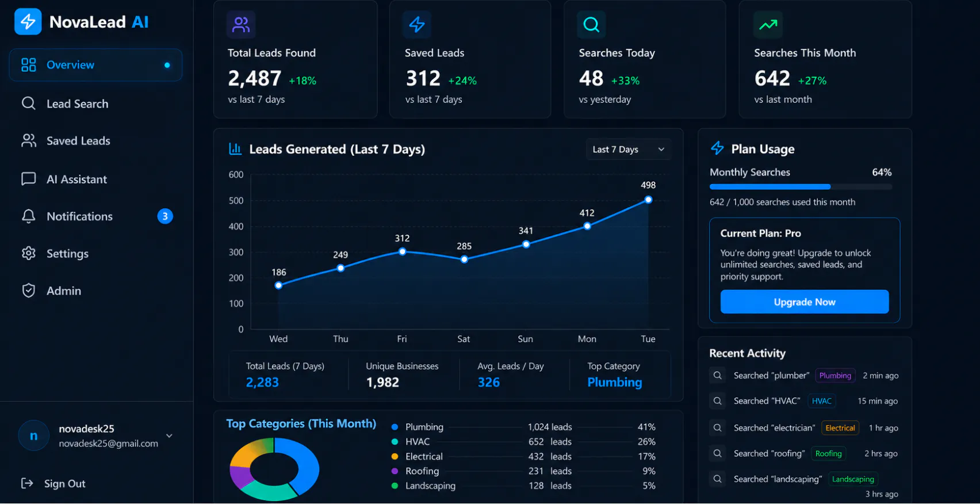Click the Upgrade Now button
Screen dimensions: 980x504
805,302
